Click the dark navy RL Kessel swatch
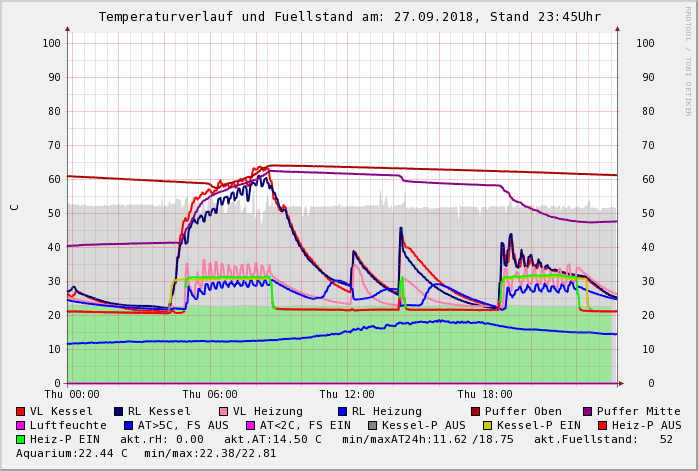 pos(119,411)
